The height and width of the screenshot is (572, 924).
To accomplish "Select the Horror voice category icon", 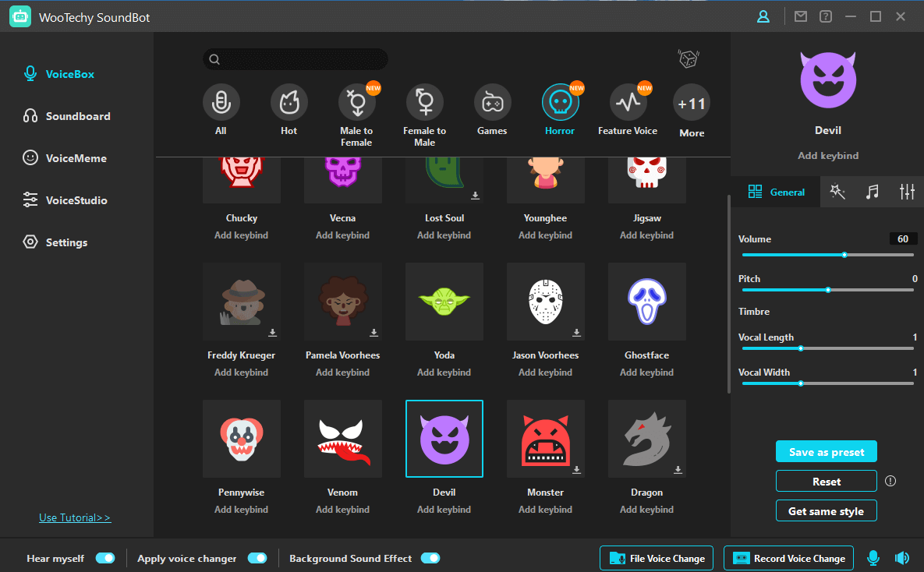I will (560, 102).
